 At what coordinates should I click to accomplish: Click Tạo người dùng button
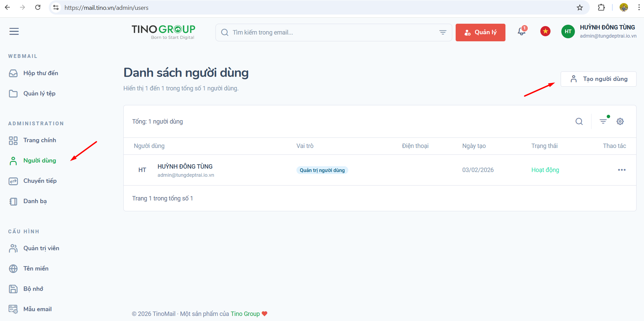[598, 79]
